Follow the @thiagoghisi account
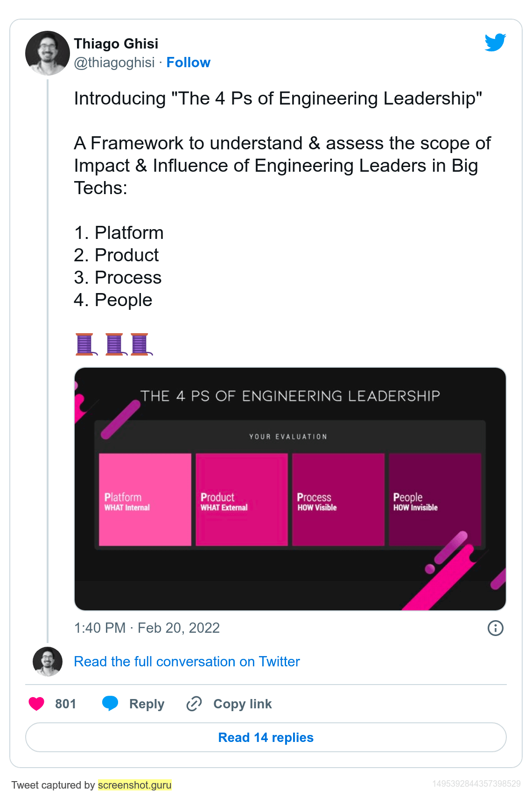Image resolution: width=532 pixels, height=811 pixels. pyautogui.click(x=188, y=63)
